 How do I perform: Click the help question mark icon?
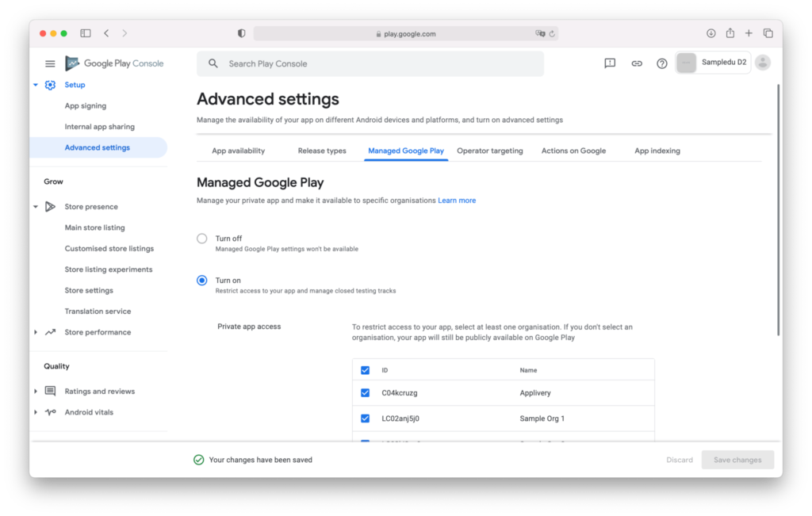pyautogui.click(x=661, y=63)
